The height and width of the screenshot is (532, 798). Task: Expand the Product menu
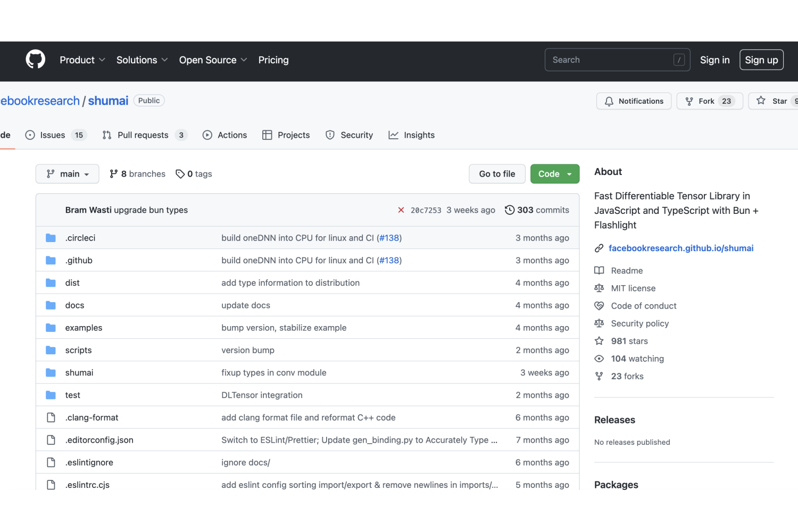click(x=82, y=60)
